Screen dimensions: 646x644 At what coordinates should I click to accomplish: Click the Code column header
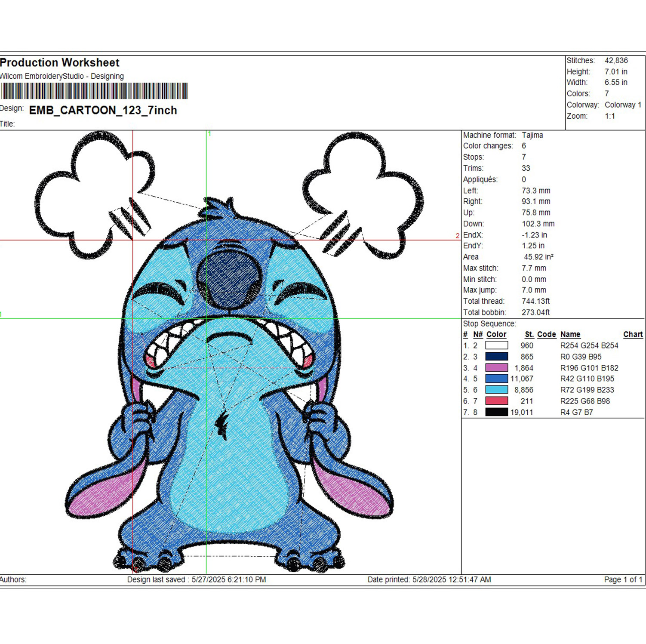546,334
